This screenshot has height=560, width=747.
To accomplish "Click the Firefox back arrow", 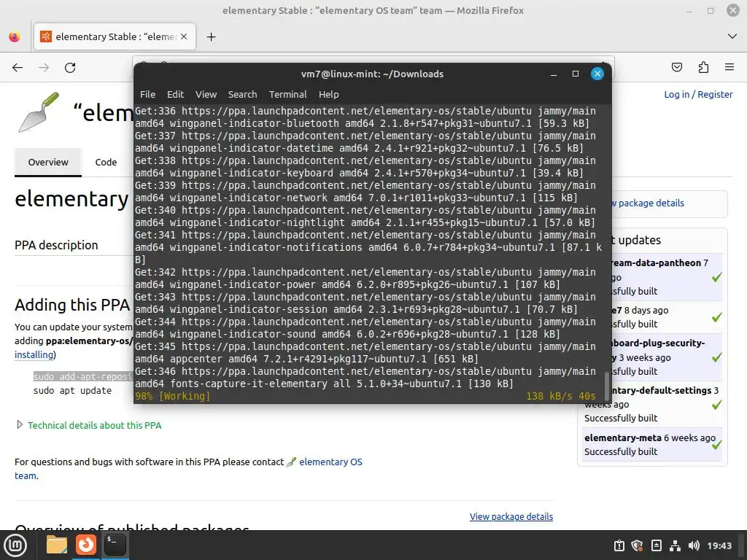I will [x=18, y=68].
